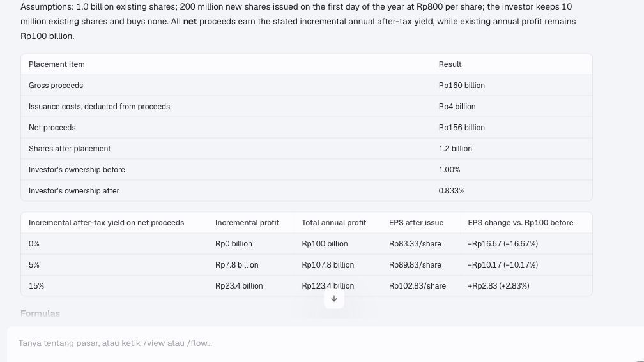The image size is (644, 362).
Task: Click the scroll-to-bottom arrow button
Action: [334, 298]
